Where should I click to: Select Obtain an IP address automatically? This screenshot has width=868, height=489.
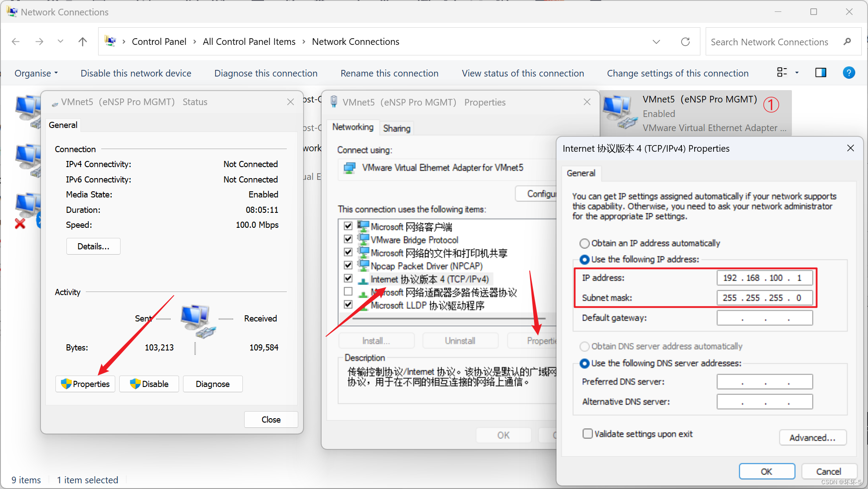(584, 243)
